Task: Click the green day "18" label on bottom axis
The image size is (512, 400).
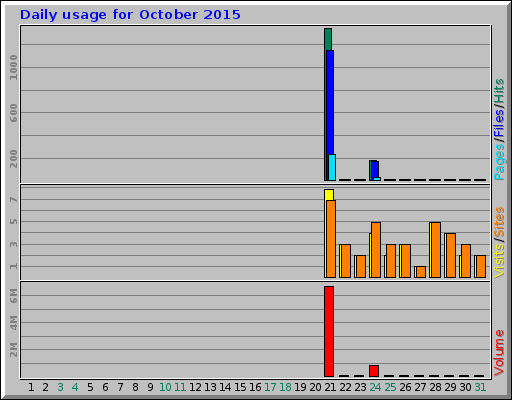Action: click(x=285, y=387)
